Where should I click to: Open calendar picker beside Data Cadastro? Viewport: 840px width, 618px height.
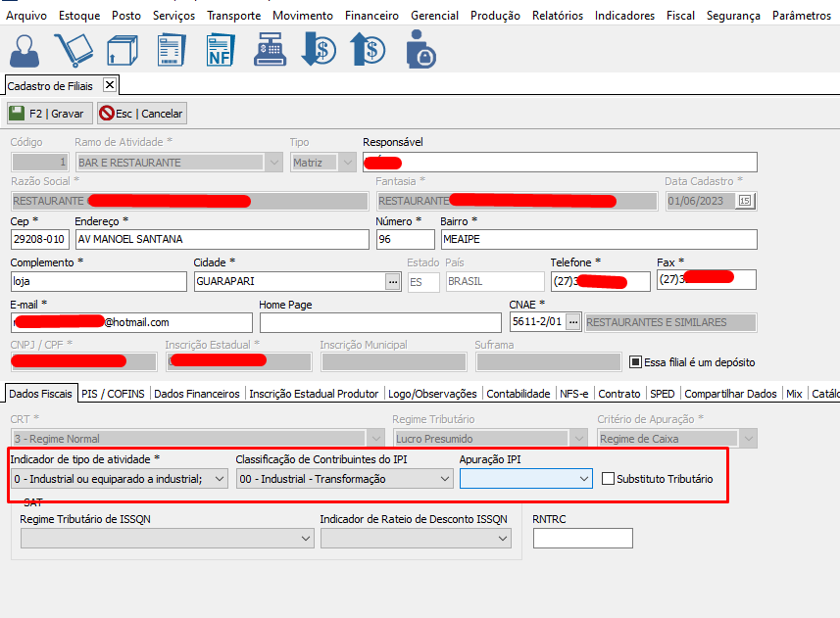click(x=745, y=201)
